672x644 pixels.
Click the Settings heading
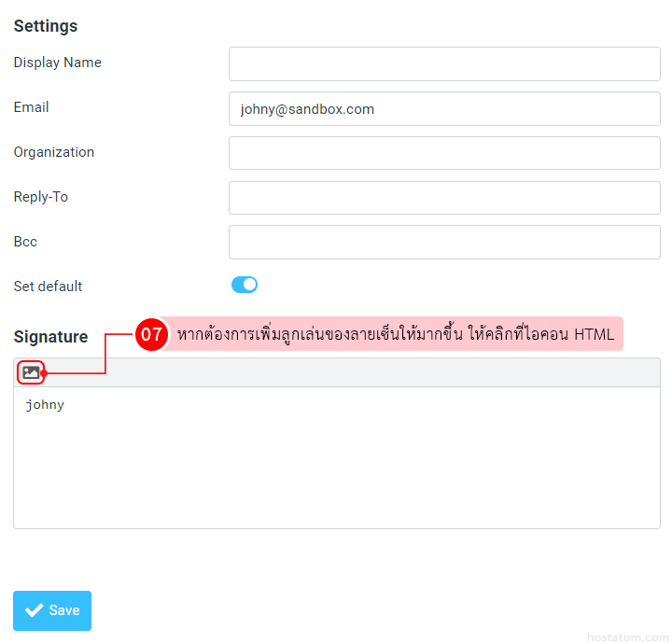click(46, 26)
